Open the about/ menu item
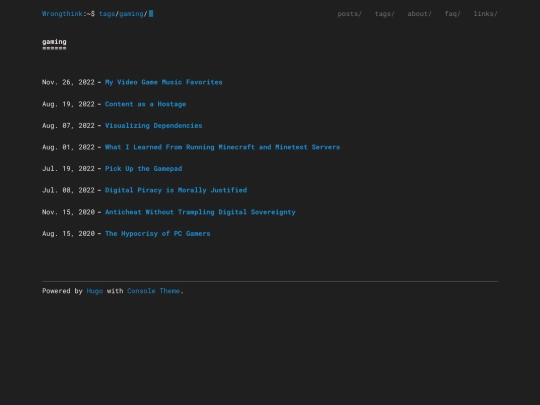Viewport: 540px width, 405px height. 419,14
